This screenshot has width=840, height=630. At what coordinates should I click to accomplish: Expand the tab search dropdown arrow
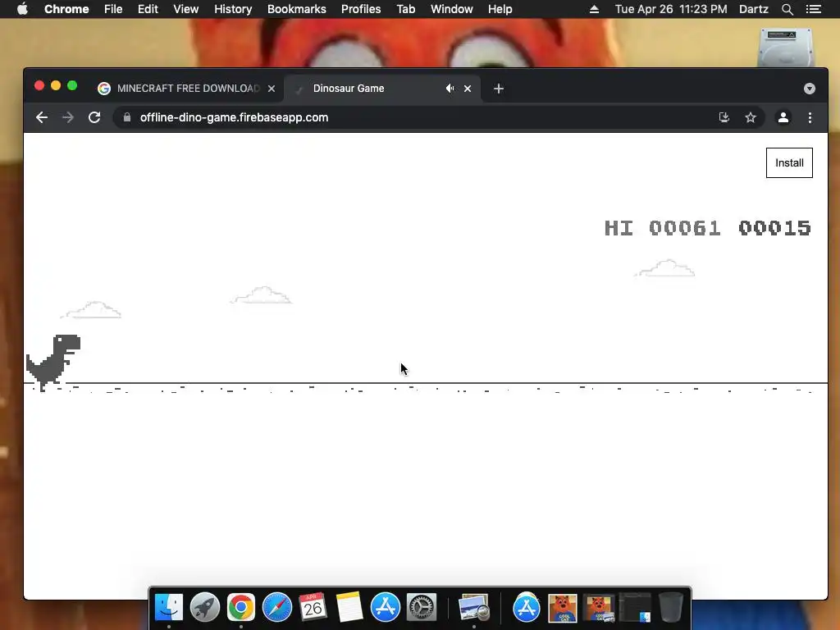[x=810, y=89]
